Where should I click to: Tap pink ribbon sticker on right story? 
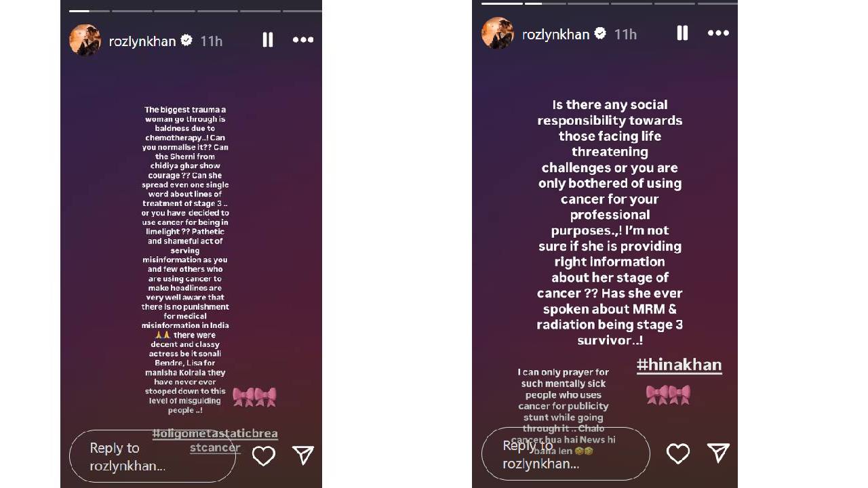(x=668, y=394)
